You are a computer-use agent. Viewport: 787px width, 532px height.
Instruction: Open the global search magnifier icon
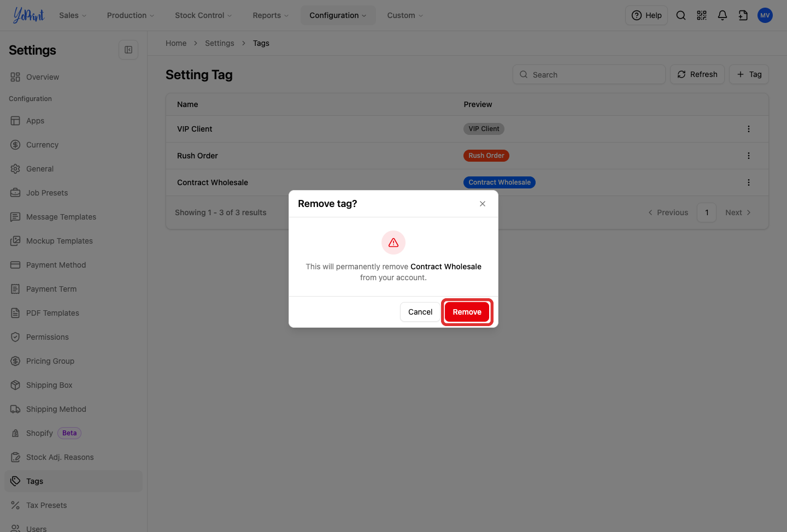click(681, 15)
